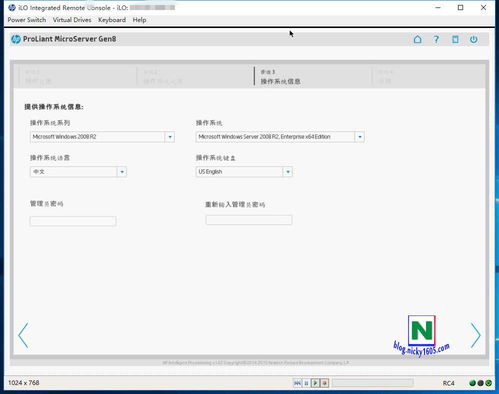Expand the Windows Server 2008 R2 Enterprise dropdown
This screenshot has height=394, width=499.
pyautogui.click(x=359, y=137)
